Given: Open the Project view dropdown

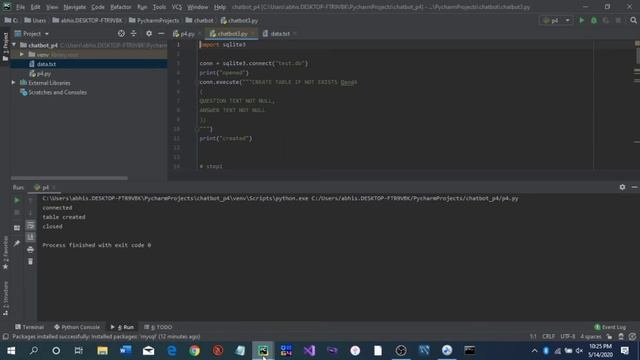Looking at the screenshot, I should click(x=32, y=33).
